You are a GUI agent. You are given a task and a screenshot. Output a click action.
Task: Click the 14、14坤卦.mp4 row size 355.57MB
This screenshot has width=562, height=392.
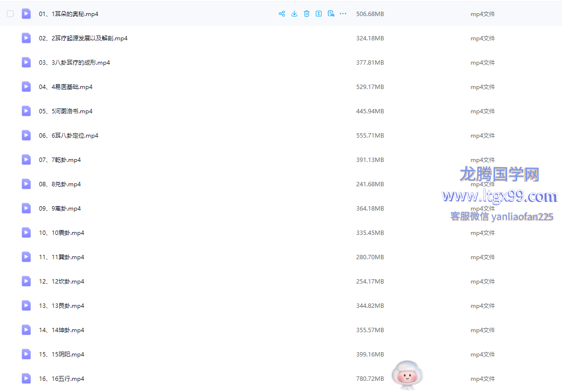370,330
